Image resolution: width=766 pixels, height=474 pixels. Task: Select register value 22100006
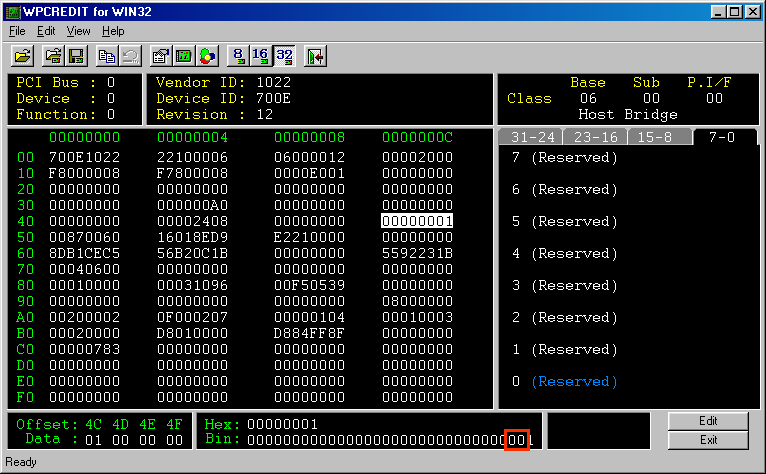(x=192, y=157)
